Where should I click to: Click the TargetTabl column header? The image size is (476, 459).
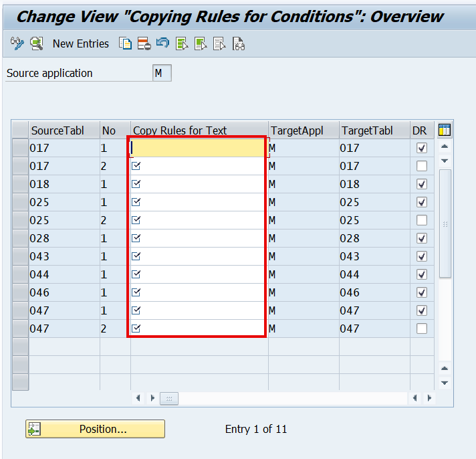pos(374,130)
